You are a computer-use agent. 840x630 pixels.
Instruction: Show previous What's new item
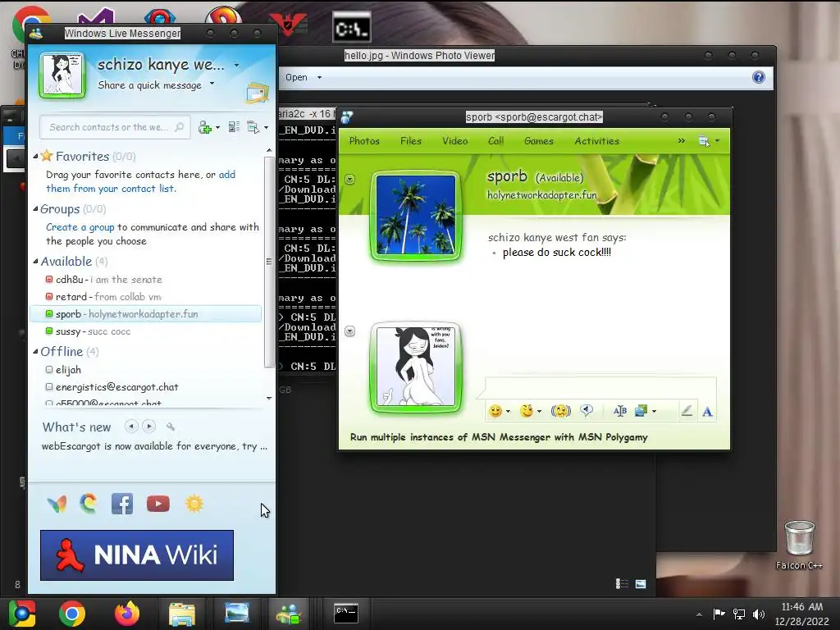[131, 427]
